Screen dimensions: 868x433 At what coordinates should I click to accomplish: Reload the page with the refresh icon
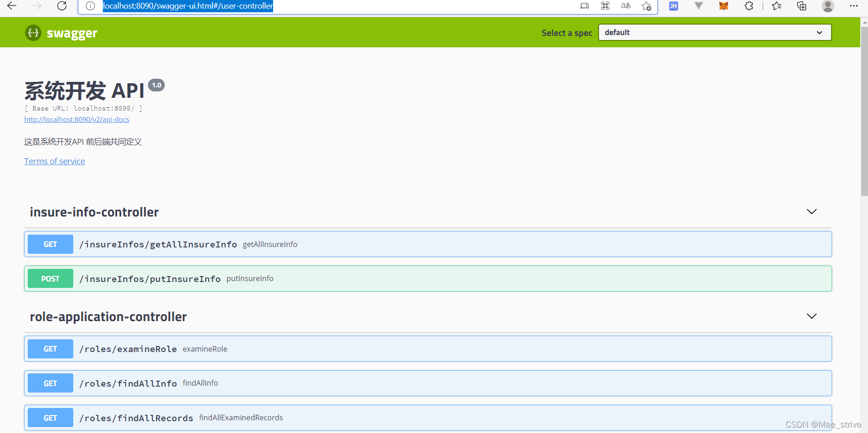(x=62, y=6)
